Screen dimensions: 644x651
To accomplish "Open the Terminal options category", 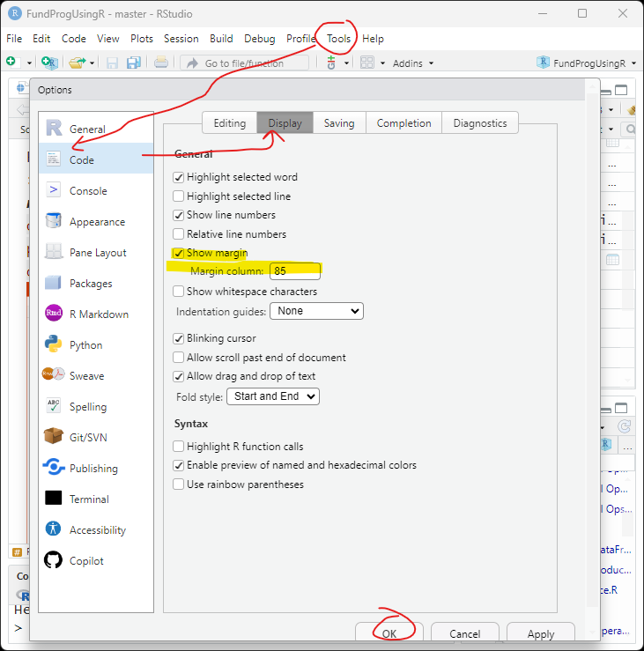I will tap(96, 499).
